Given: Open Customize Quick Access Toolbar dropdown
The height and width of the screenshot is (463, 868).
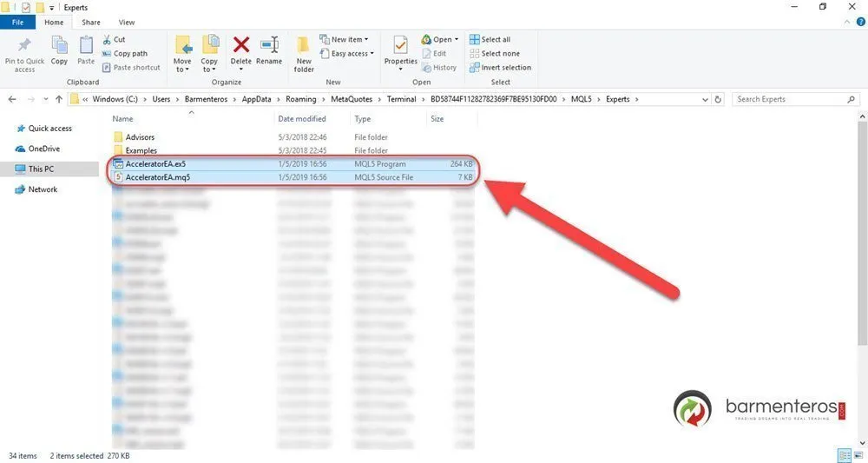Looking at the screenshot, I should click(51, 8).
